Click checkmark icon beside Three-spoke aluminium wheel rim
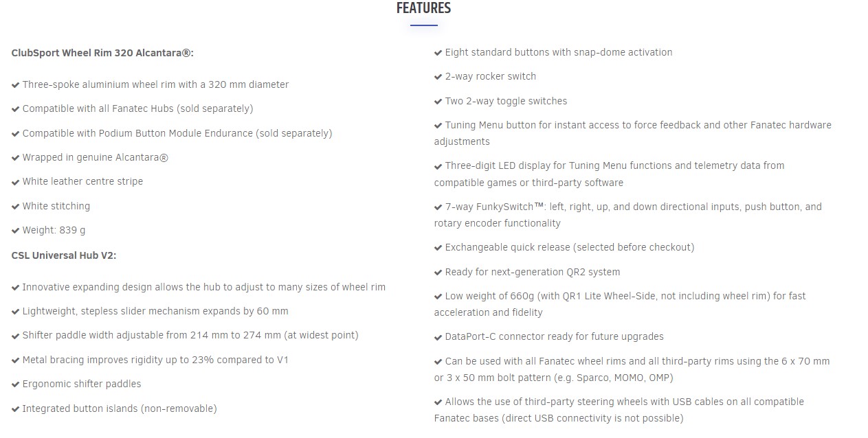The height and width of the screenshot is (438, 868). click(x=16, y=85)
